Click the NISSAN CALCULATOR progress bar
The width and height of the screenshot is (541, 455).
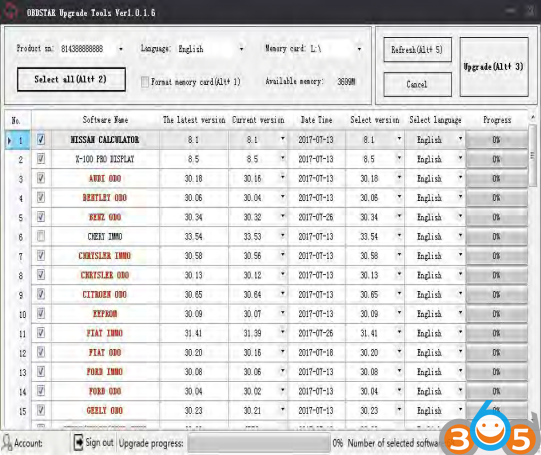(496, 140)
